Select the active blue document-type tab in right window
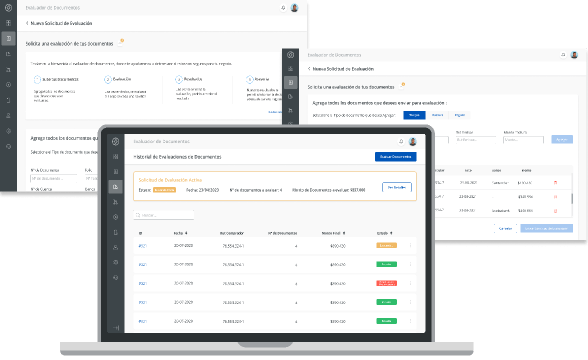Screen dimensions: 588x360 414,115
